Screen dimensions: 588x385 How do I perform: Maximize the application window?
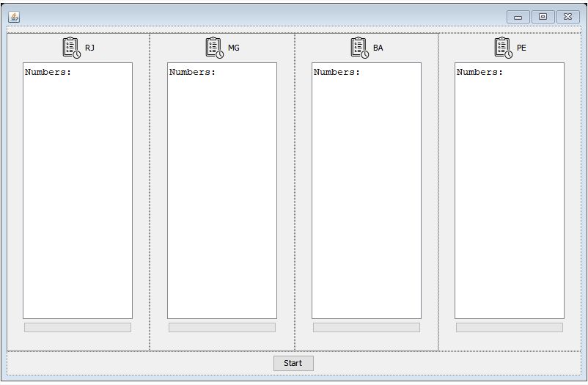(x=543, y=17)
